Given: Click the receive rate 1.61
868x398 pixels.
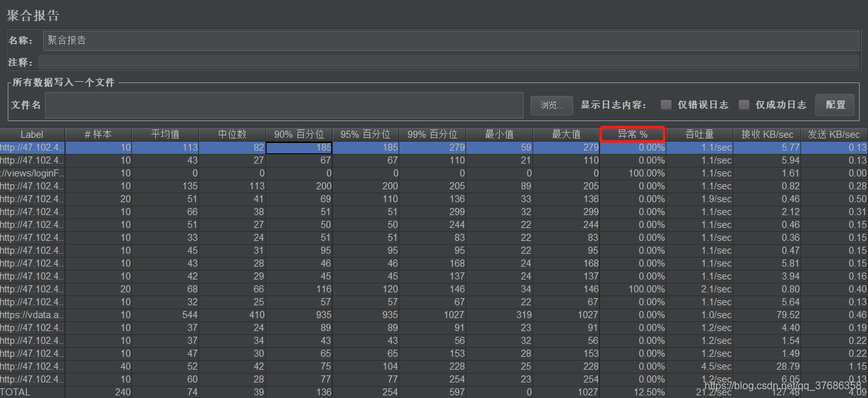Looking at the screenshot, I should coord(790,173).
